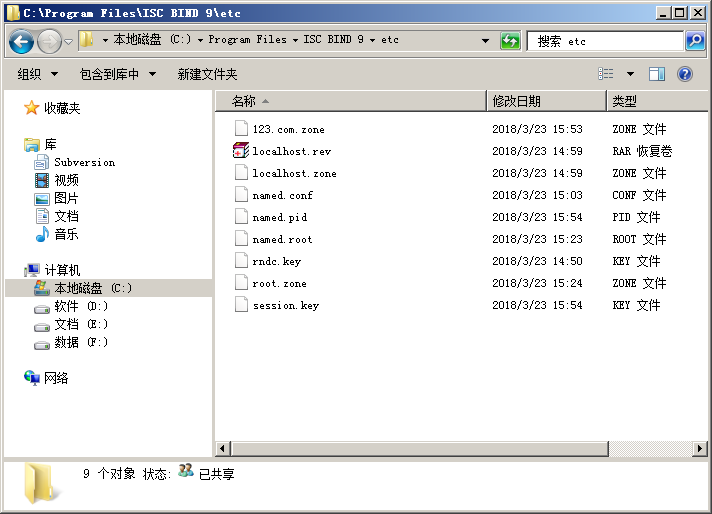
Task: Select drive 软件 (D:)
Action: click(81, 306)
